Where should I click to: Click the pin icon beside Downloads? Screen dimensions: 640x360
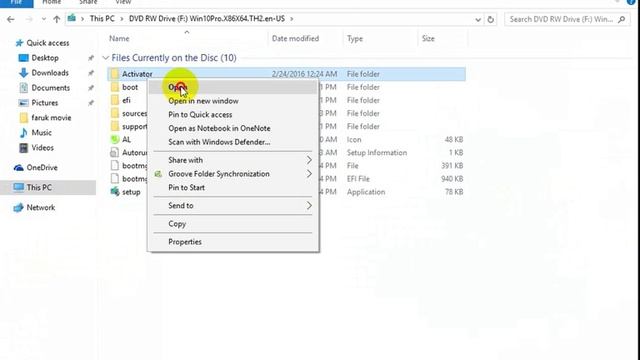(91, 73)
